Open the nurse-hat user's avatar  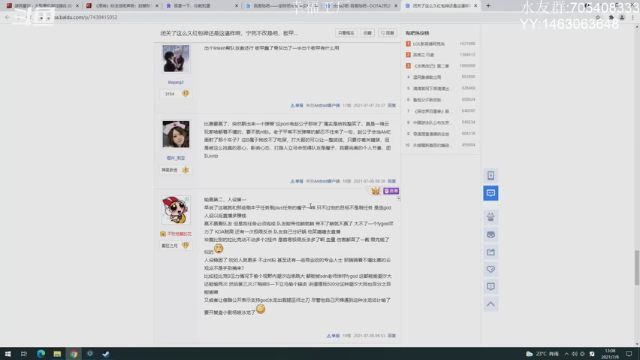coord(176,134)
